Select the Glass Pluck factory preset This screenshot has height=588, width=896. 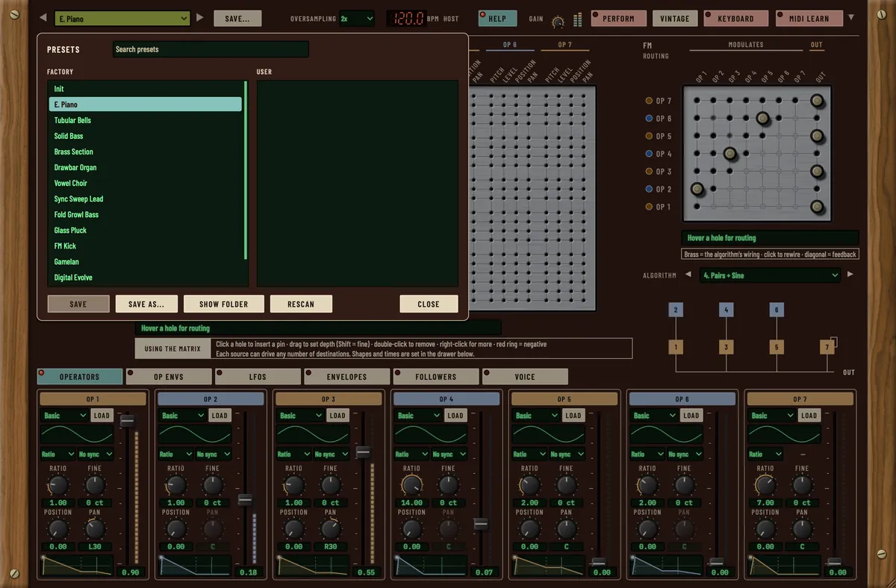tap(146, 231)
